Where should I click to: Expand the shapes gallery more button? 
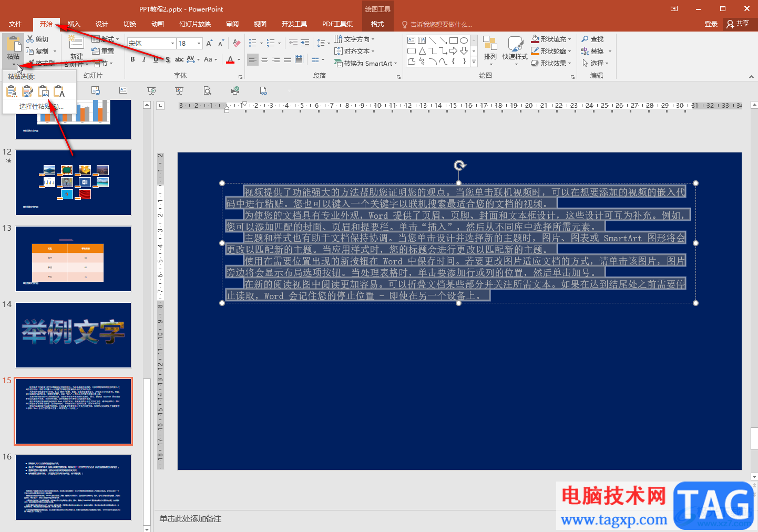coord(474,62)
